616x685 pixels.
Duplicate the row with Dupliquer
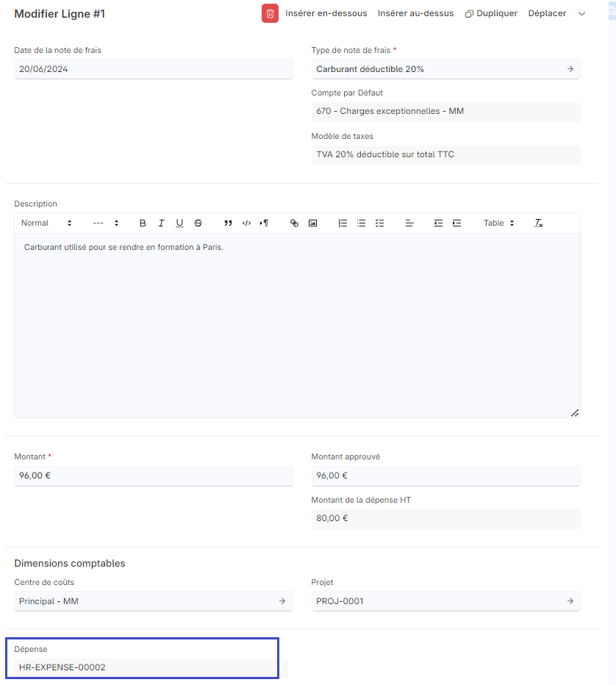(491, 14)
